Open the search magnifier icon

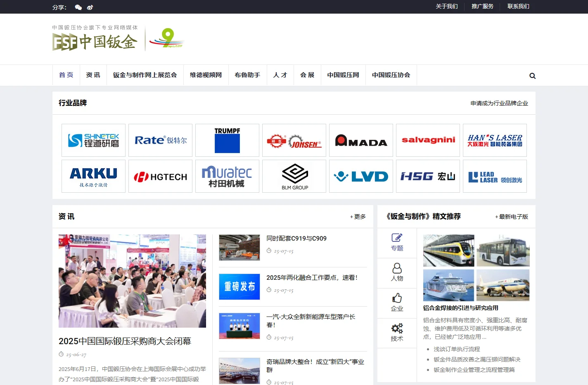tap(532, 76)
